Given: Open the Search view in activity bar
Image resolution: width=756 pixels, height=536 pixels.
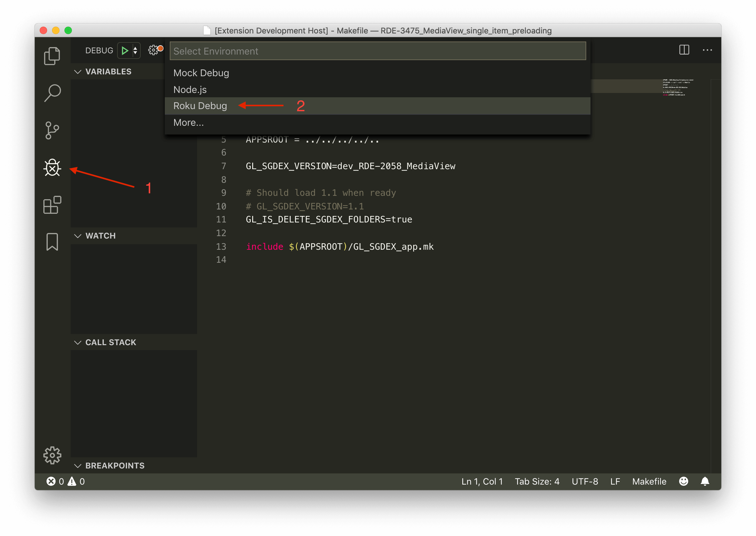Looking at the screenshot, I should [x=52, y=93].
